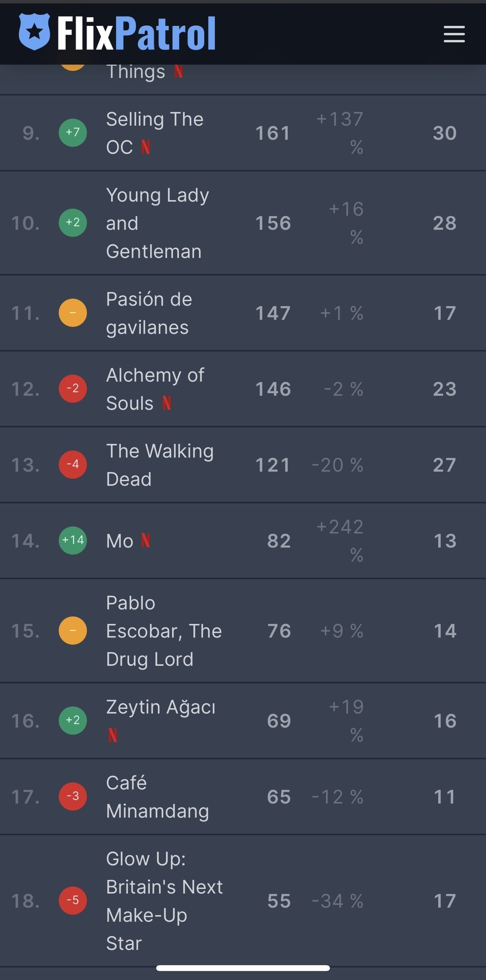Click the Netflix icon beside Mo
Screen dimensions: 486x980
coord(146,541)
